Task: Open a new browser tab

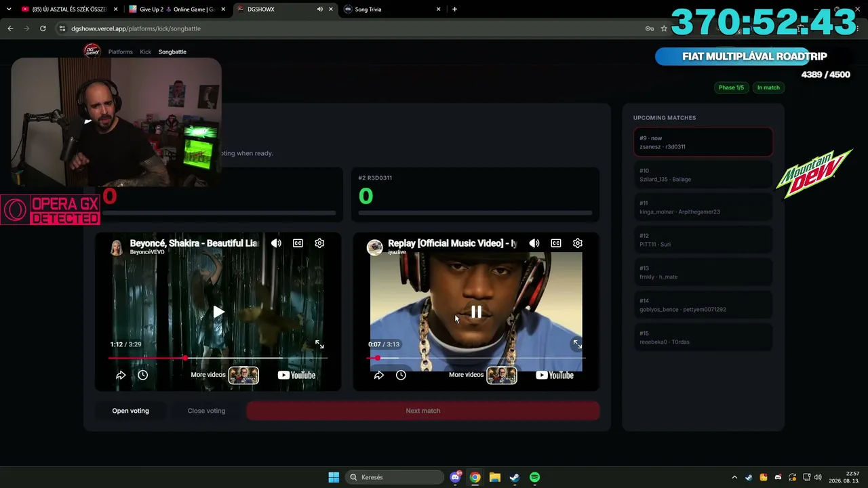Action: (454, 9)
